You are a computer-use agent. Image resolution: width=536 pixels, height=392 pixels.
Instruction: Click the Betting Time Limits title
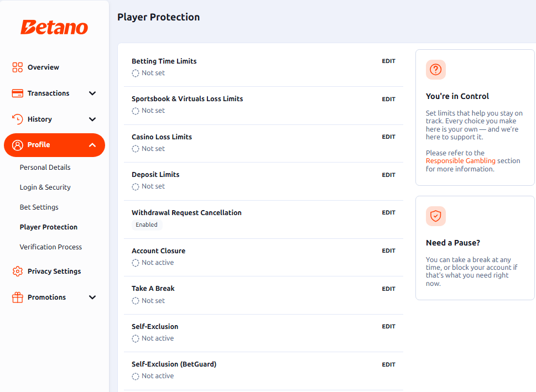[164, 61]
